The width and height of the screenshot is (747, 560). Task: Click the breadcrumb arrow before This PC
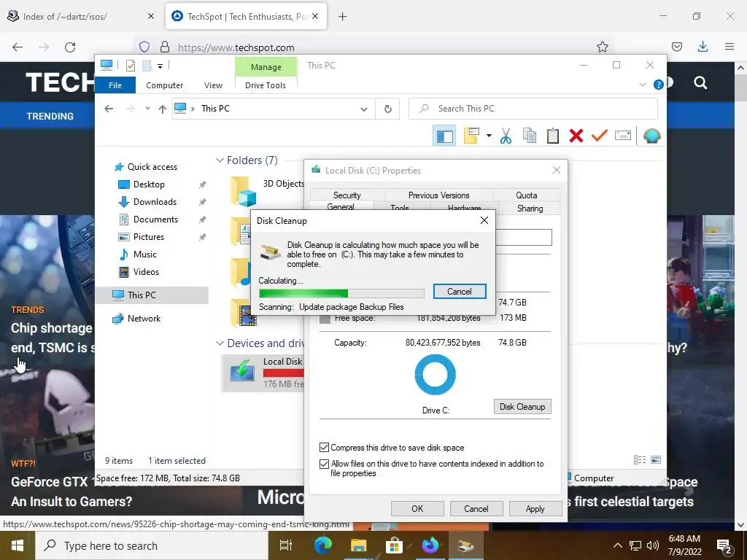[x=193, y=109]
